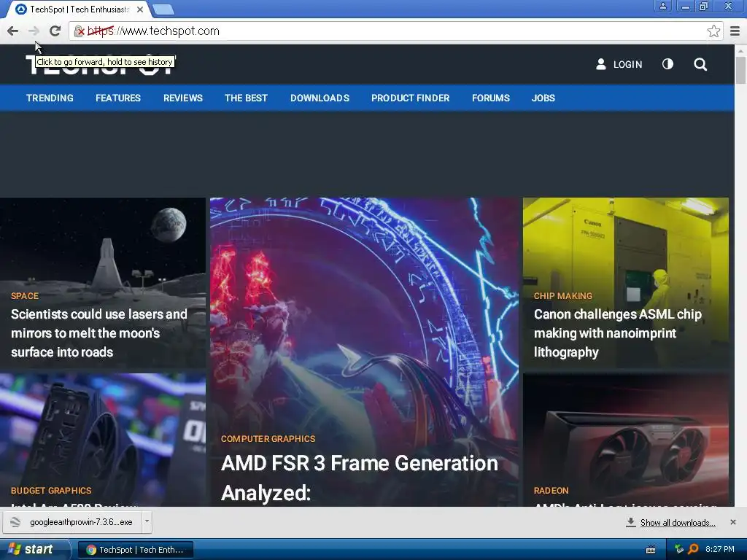Open PRODUCT FINDER page

(411, 98)
